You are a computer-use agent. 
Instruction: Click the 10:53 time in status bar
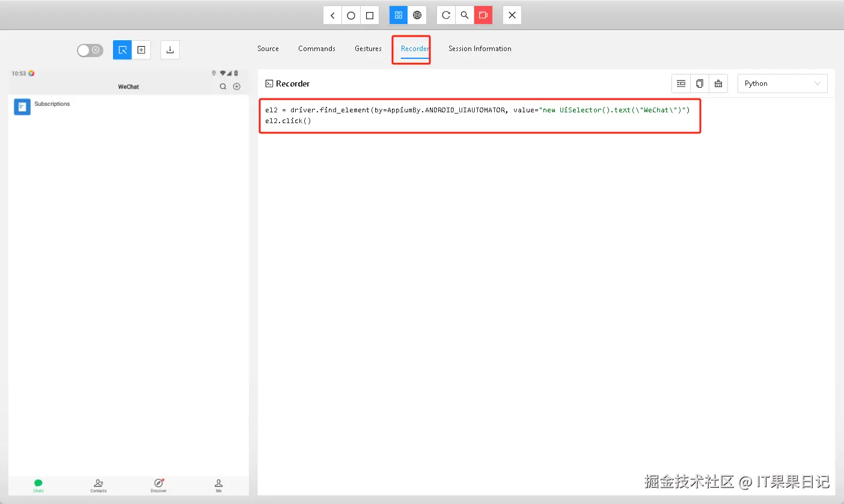19,73
